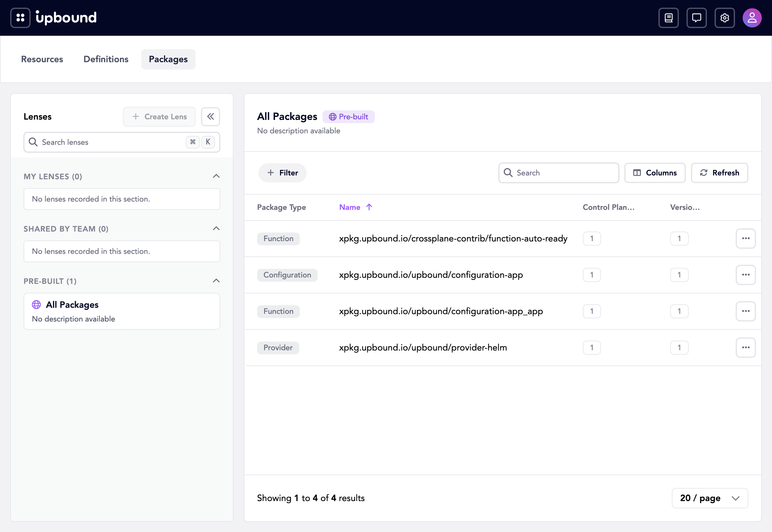Screen dimensions: 772x532
Task: Click control plane count for function-auto-ready
Action: [x=592, y=238]
